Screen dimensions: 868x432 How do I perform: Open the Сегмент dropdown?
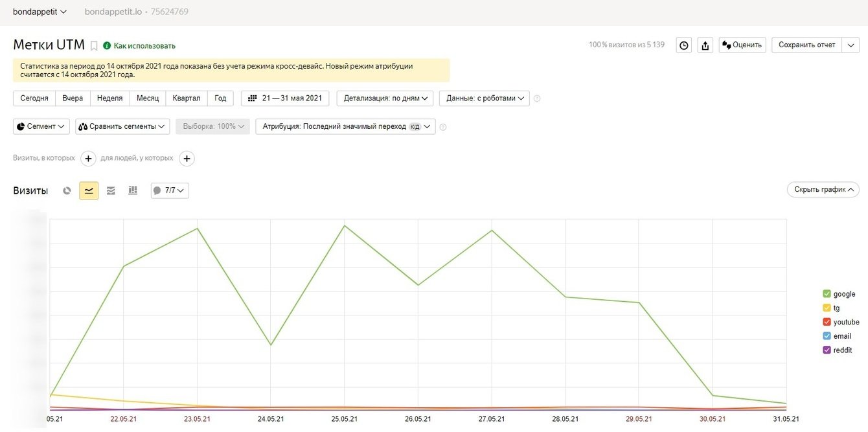coord(41,127)
